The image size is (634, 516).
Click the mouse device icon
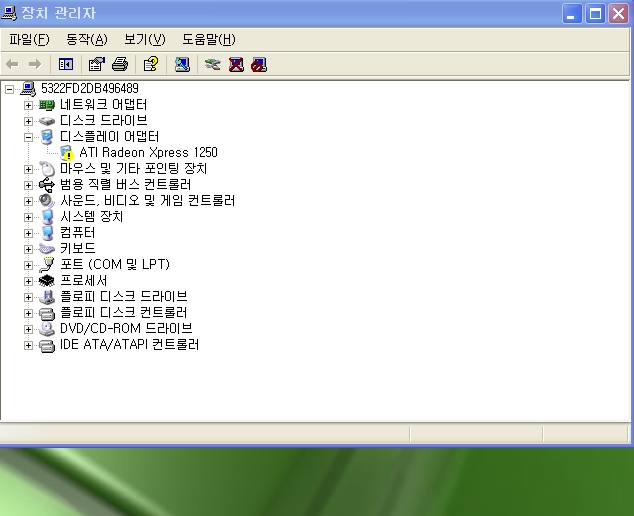pos(47,169)
